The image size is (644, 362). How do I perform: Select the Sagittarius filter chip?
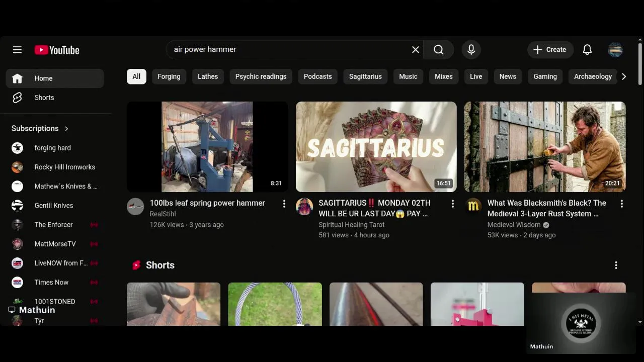click(x=365, y=76)
